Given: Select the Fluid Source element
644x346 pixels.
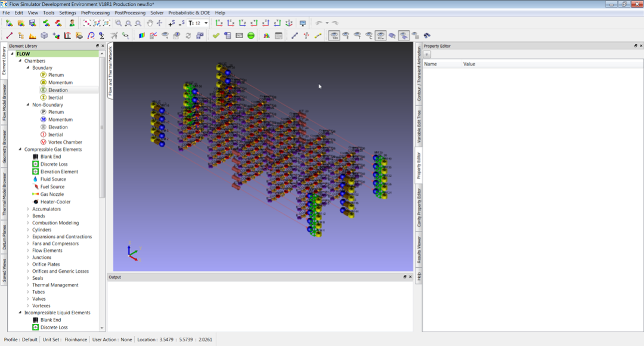Looking at the screenshot, I should [52, 179].
